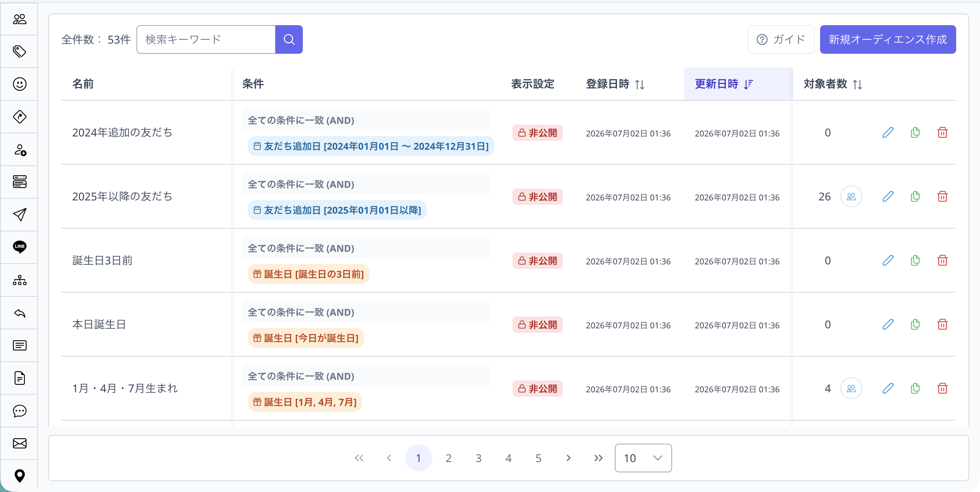Go to page 3

point(478,458)
